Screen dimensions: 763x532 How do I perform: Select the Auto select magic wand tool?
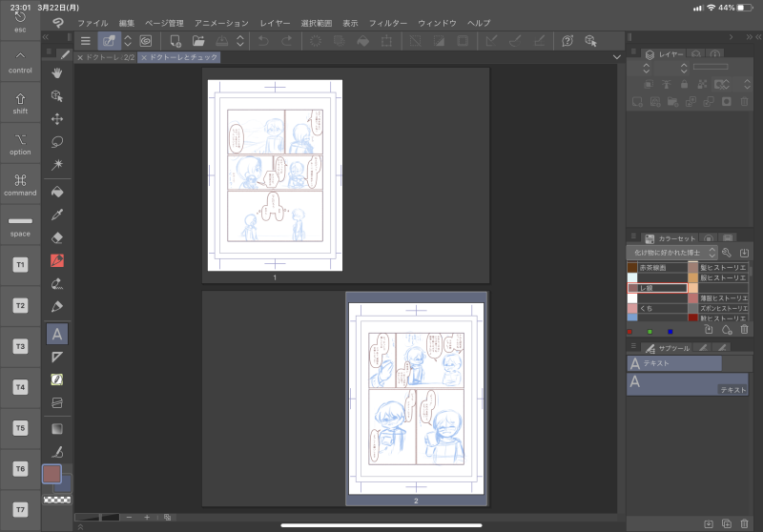point(57,165)
